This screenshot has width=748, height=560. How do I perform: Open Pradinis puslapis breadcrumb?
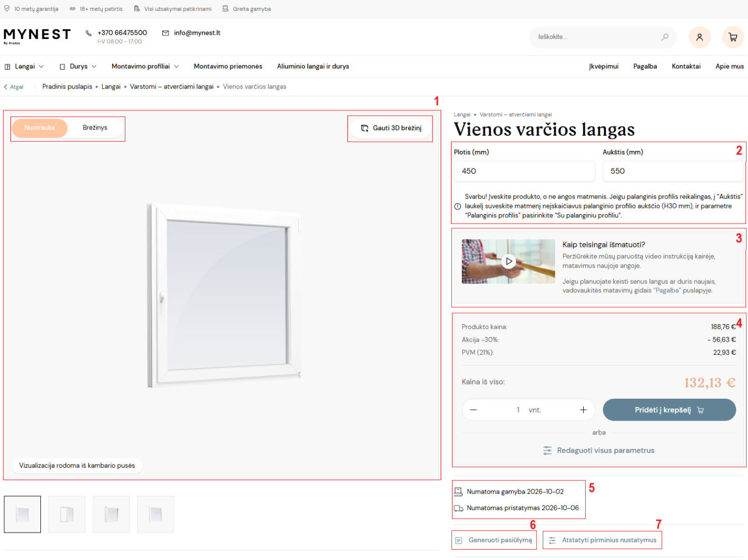pos(67,87)
